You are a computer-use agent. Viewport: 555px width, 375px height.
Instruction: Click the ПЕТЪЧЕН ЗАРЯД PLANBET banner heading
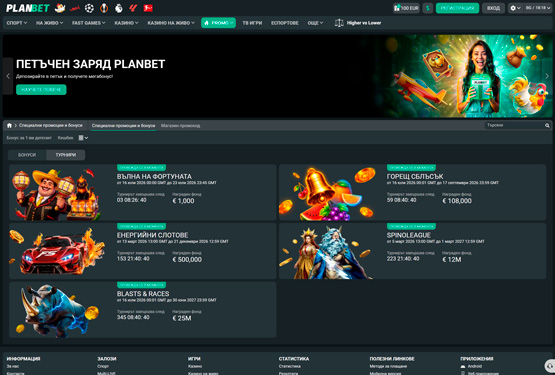[91, 64]
